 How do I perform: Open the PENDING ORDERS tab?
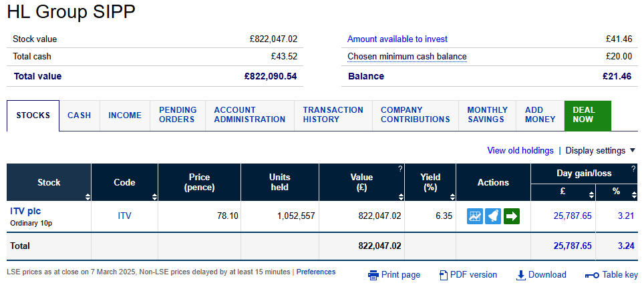(x=178, y=115)
